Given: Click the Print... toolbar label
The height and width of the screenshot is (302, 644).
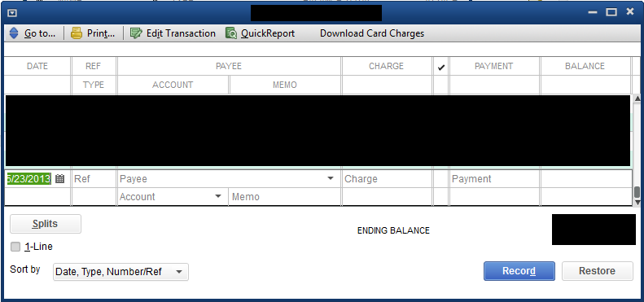Looking at the screenshot, I should coord(101,33).
